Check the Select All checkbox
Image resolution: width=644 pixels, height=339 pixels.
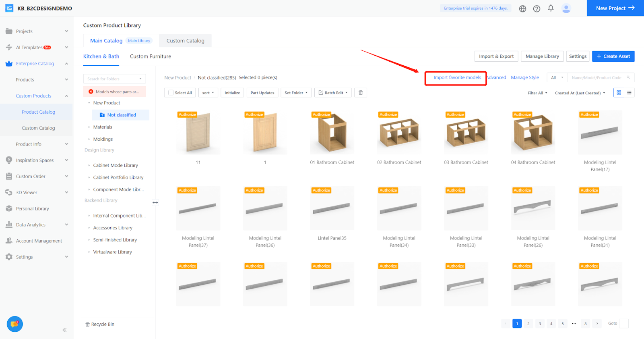pyautogui.click(x=171, y=93)
